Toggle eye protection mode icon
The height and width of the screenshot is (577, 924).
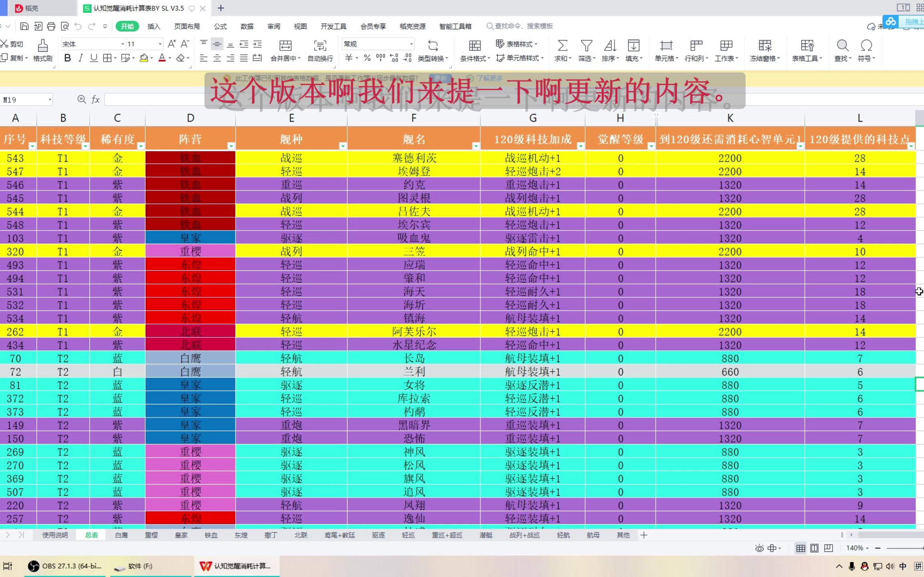[x=759, y=548]
